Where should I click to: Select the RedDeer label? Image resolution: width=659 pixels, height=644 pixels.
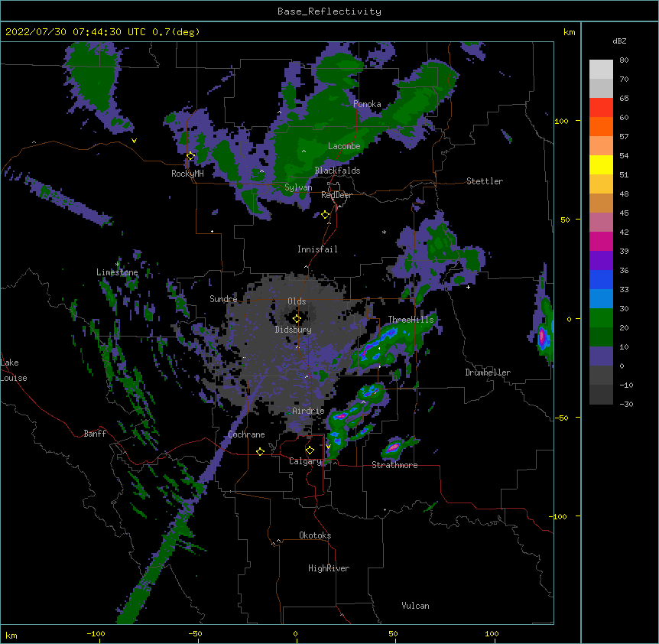click(x=336, y=195)
